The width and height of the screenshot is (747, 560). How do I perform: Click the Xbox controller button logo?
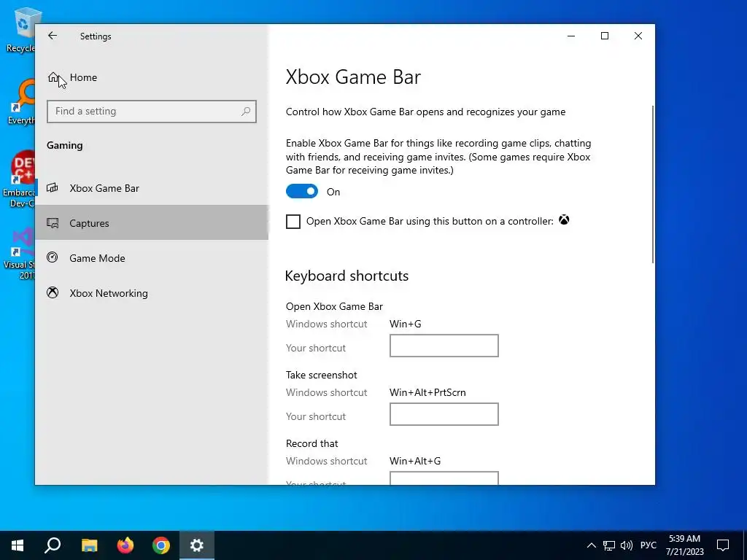(x=564, y=220)
